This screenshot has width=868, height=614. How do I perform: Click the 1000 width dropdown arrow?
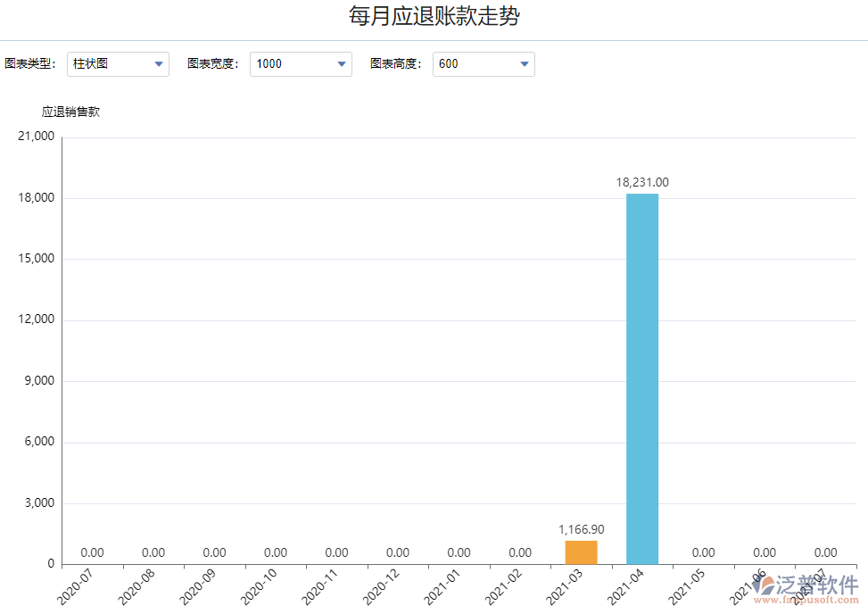coord(342,63)
